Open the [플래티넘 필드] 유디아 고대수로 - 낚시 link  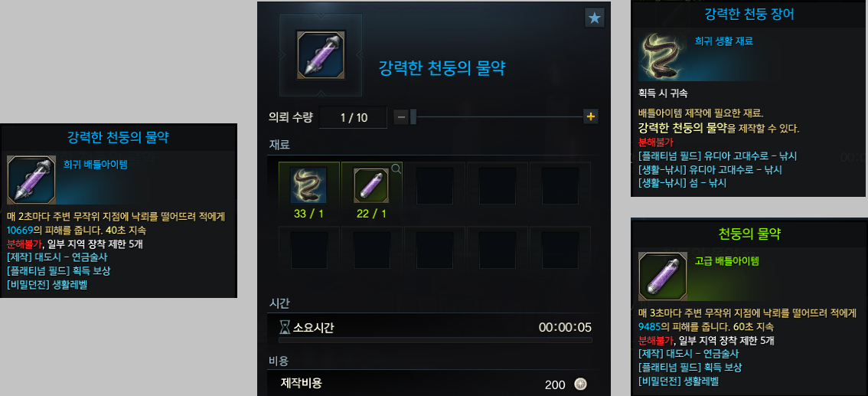(x=717, y=155)
